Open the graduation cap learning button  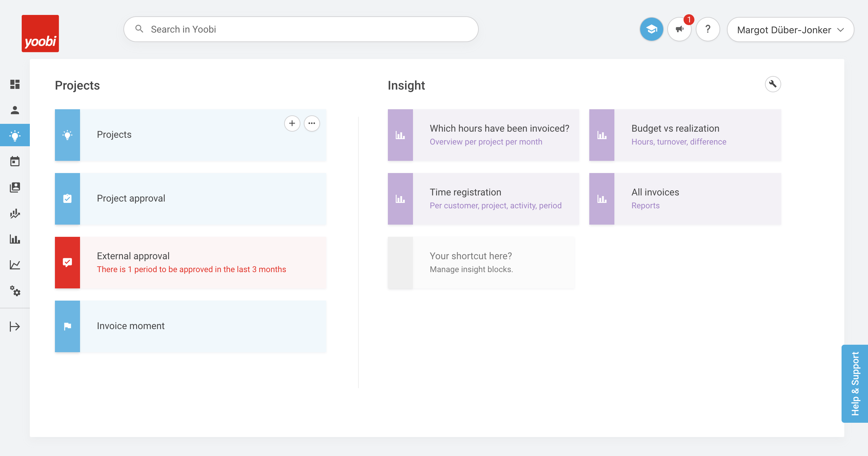tap(651, 30)
